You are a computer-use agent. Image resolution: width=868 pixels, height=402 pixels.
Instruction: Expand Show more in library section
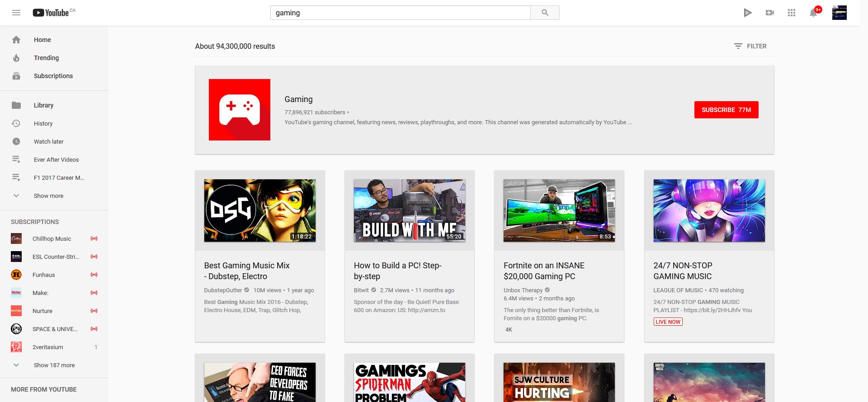(54, 196)
